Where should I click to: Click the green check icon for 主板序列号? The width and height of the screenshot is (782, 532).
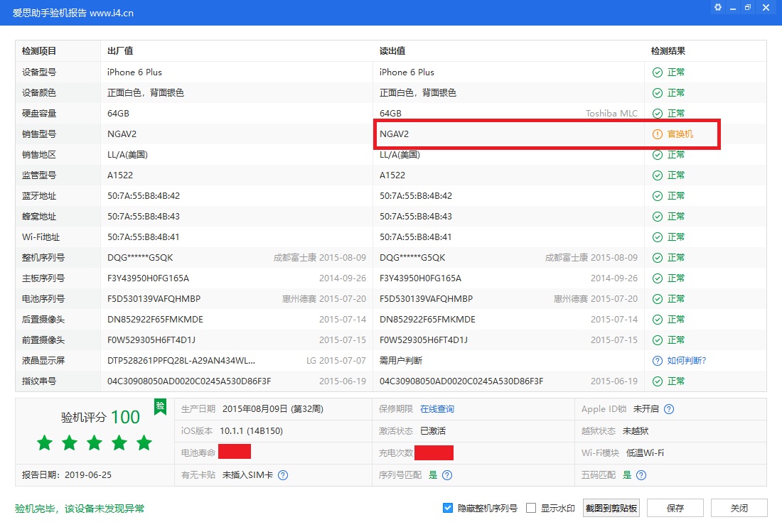pos(658,278)
